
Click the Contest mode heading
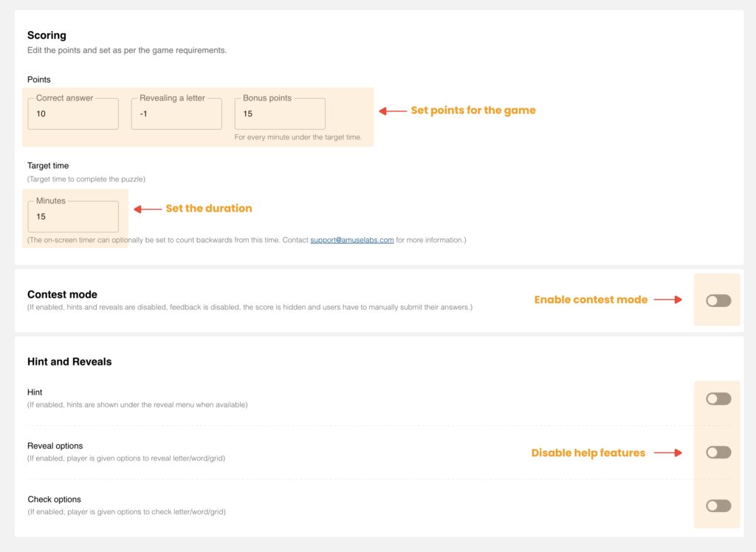tap(62, 294)
